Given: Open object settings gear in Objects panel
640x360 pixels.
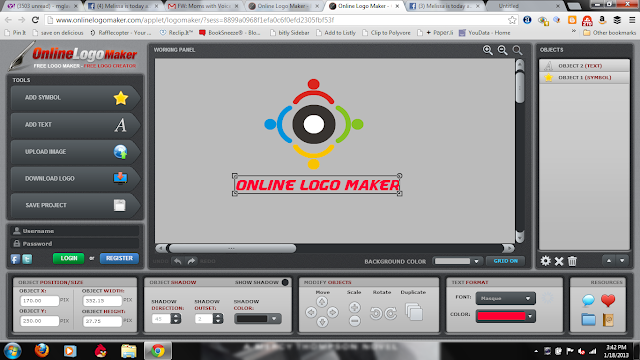Looking at the screenshot, I should click(x=545, y=261).
